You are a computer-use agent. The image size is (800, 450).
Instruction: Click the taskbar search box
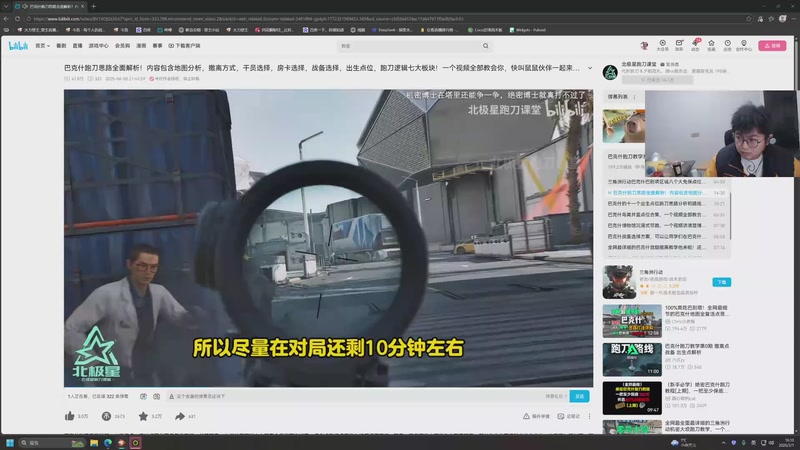[52, 443]
